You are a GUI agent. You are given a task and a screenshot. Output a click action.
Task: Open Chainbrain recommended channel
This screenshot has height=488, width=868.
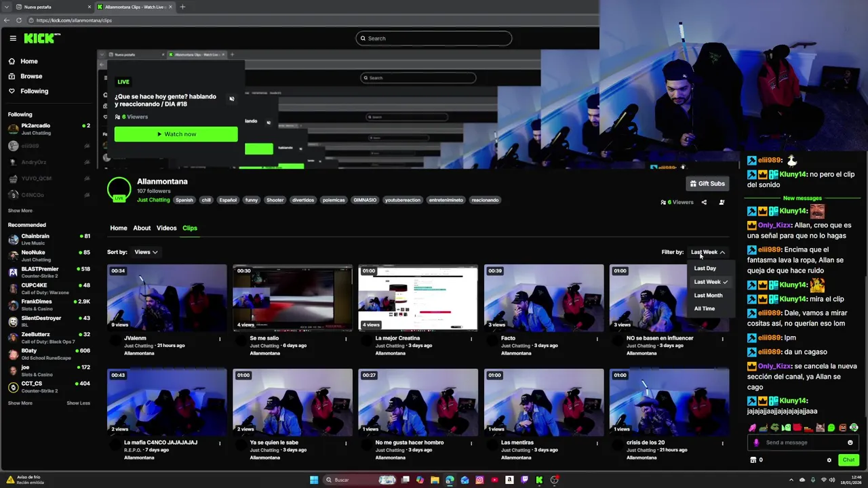pyautogui.click(x=49, y=239)
